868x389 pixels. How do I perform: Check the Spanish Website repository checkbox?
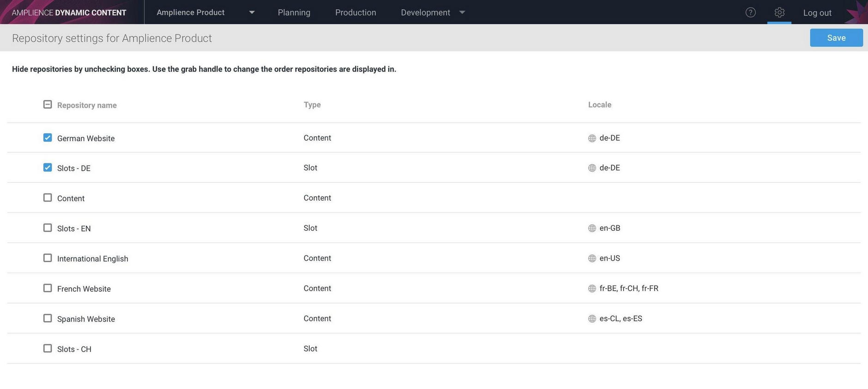click(48, 318)
